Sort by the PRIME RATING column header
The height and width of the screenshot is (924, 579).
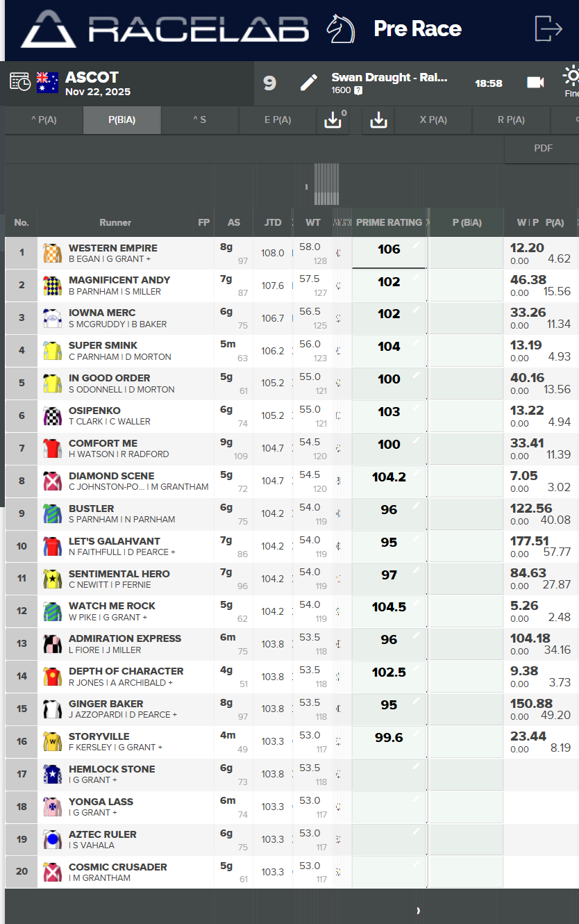coord(389,222)
